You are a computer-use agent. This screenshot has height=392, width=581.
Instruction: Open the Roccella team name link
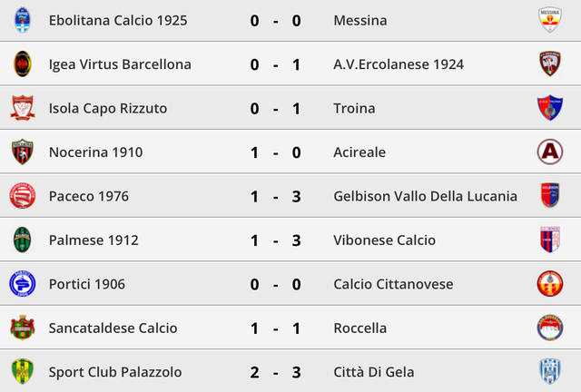360,328
